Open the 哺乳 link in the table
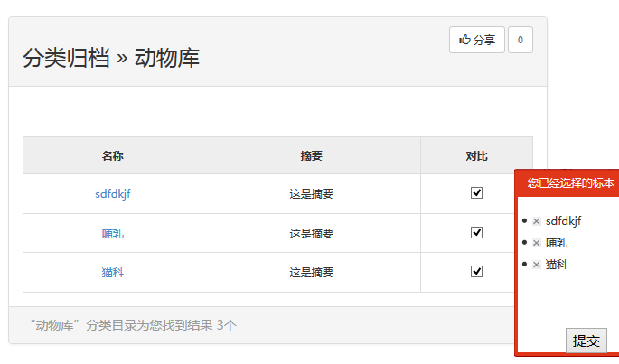This screenshot has width=619, height=364. pyautogui.click(x=113, y=233)
